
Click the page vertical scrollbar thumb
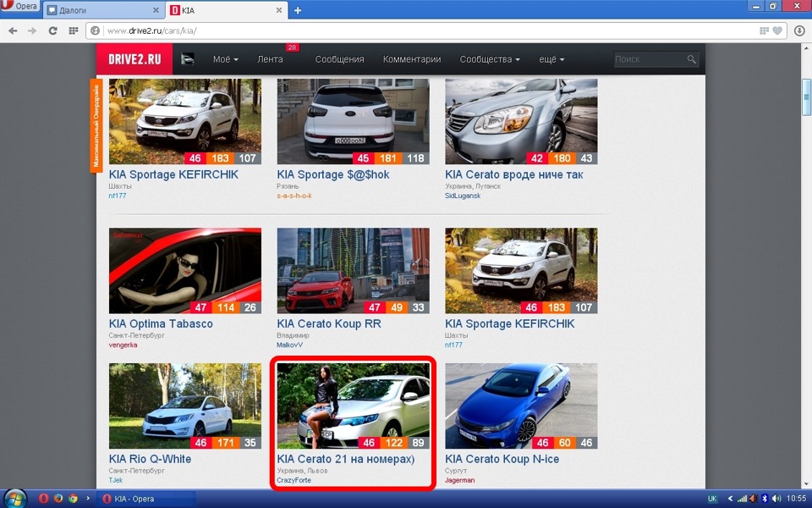(x=807, y=97)
